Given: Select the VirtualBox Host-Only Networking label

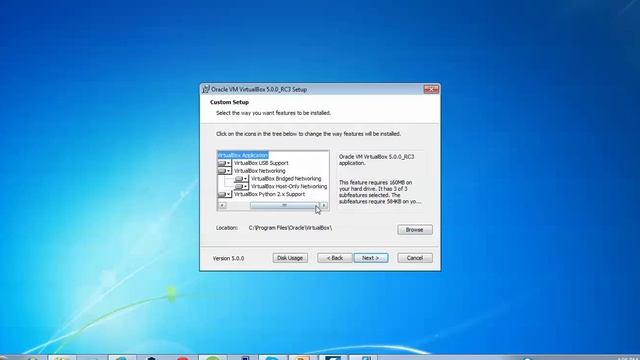Looking at the screenshot, I should click(289, 186).
